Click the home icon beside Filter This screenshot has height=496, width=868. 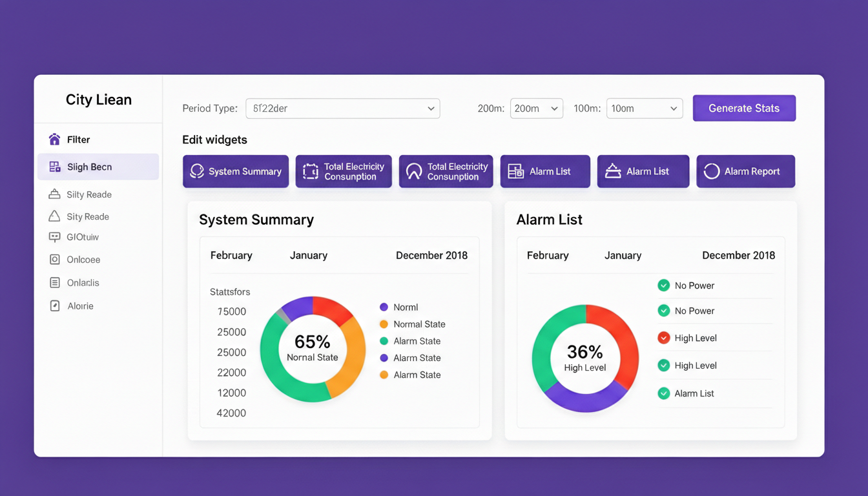[54, 139]
